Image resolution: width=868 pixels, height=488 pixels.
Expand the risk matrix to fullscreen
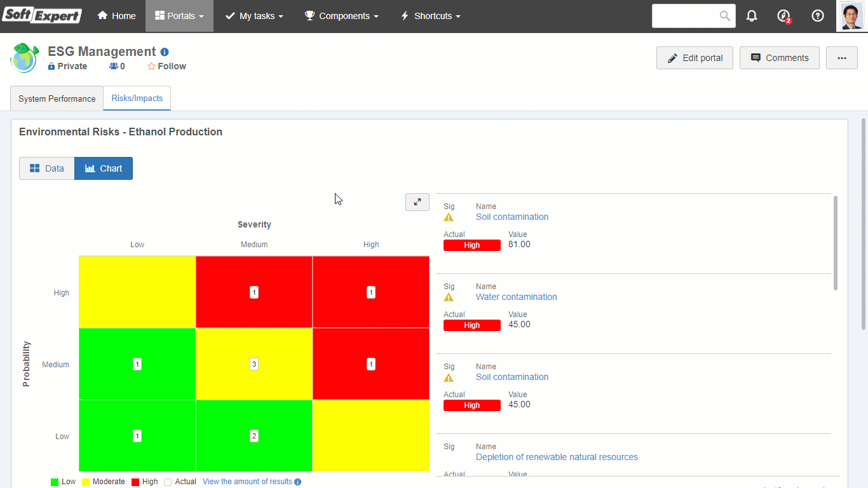coord(417,202)
